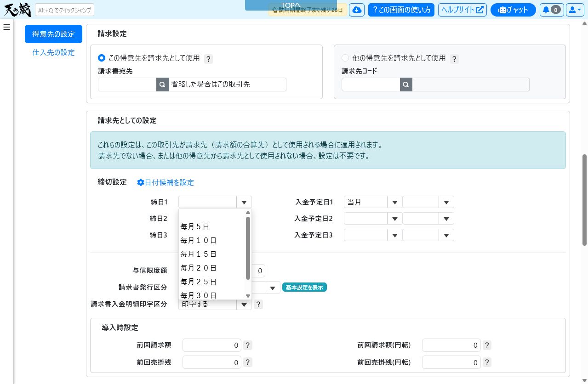Open 入金予定日2 month dropdown
The height and width of the screenshot is (384, 588).
click(395, 219)
